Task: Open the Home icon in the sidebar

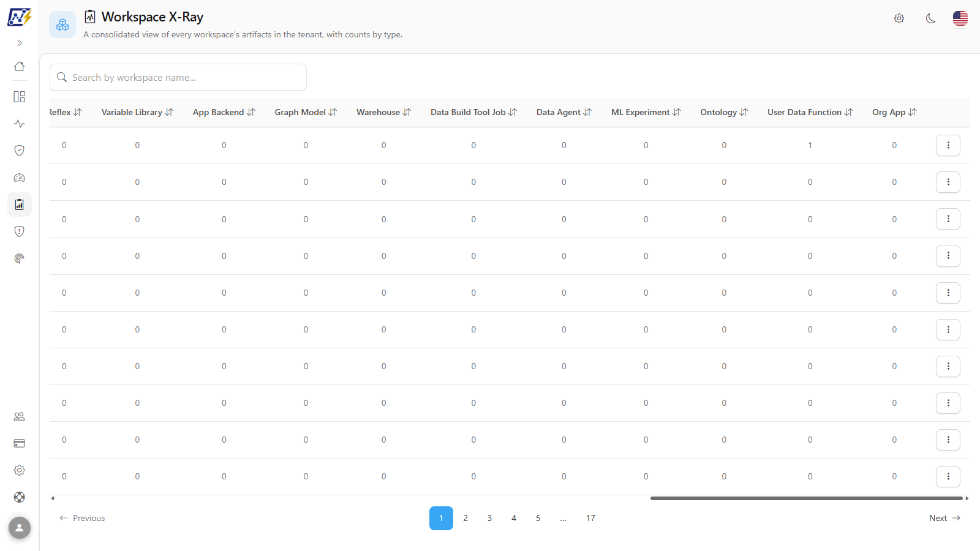Action: click(x=20, y=66)
